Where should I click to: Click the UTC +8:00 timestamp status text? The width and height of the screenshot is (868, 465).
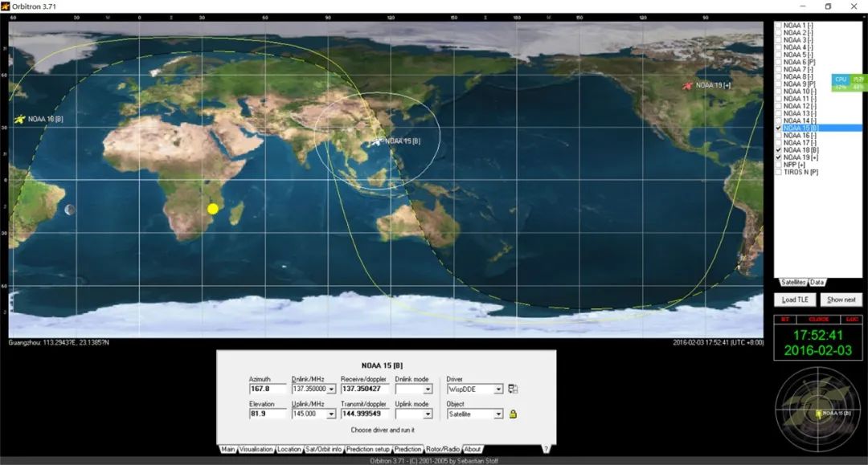[x=718, y=343]
